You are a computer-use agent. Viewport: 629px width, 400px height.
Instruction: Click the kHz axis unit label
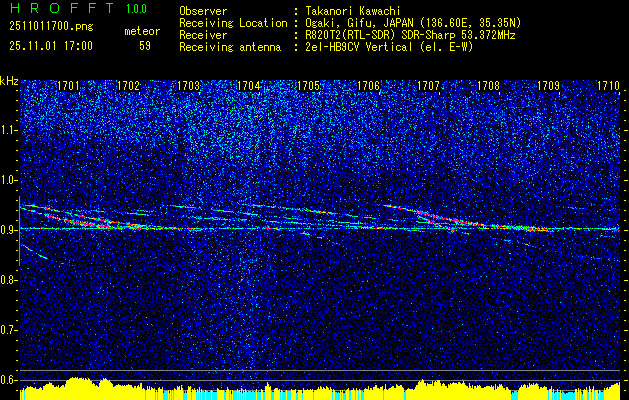coord(9,81)
